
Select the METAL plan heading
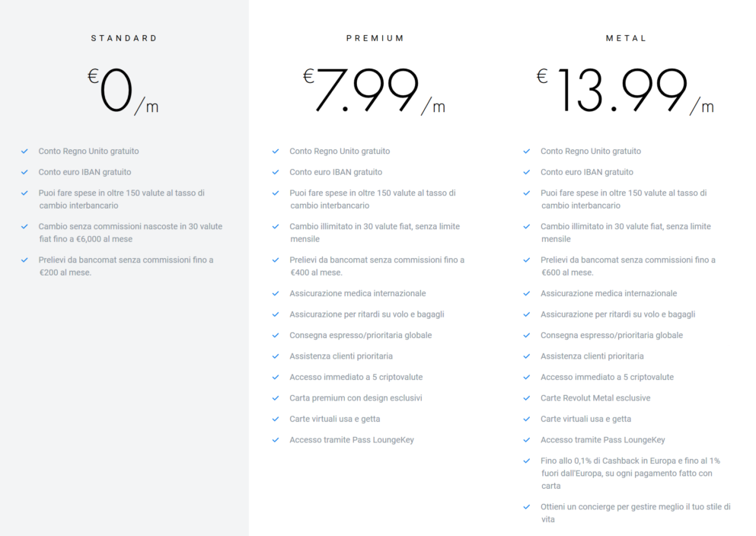(x=626, y=38)
